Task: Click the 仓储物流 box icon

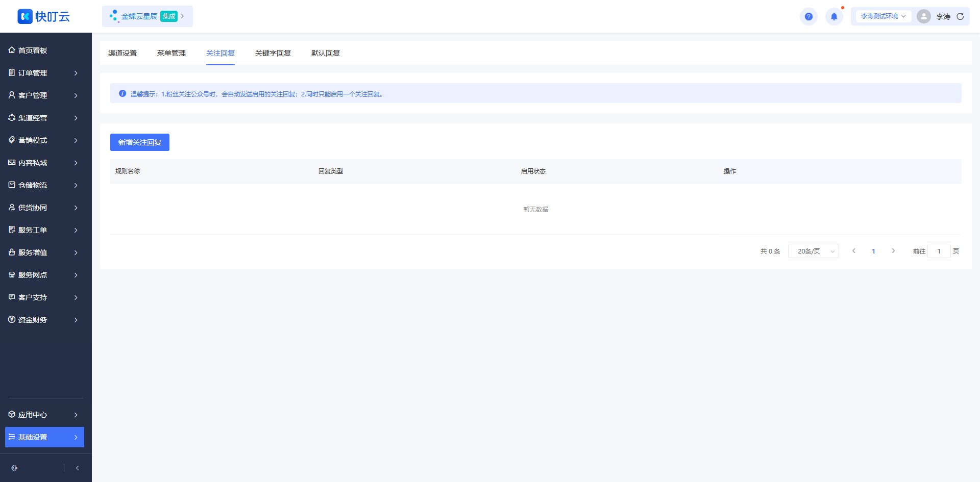Action: coord(12,185)
